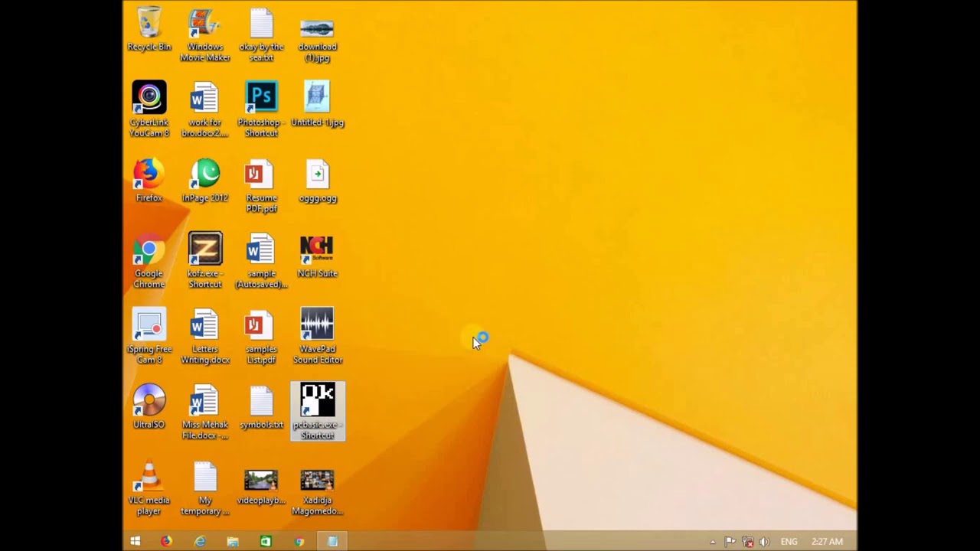Viewport: 980px width, 551px height.
Task: Click the InPage 2012 shortcut
Action: [205, 181]
